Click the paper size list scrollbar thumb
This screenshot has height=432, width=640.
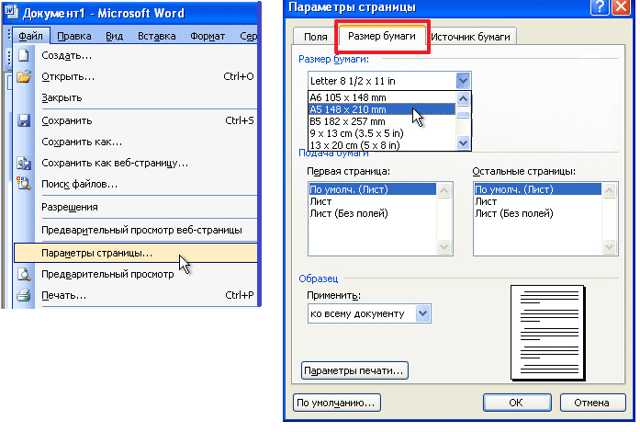click(463, 116)
